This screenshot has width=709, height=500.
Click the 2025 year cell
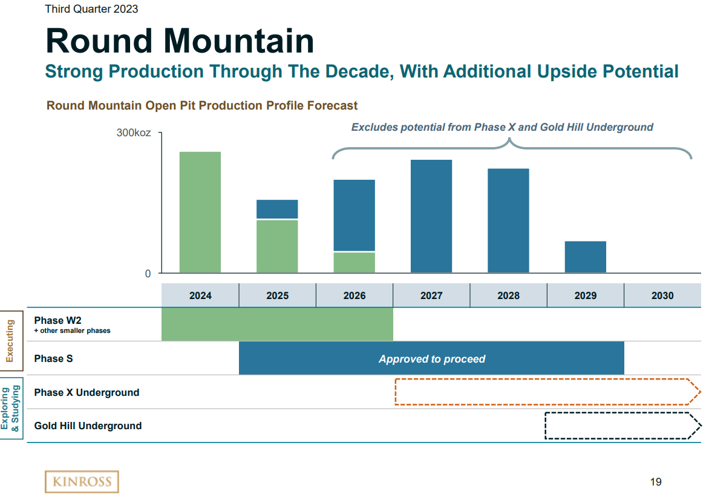(277, 295)
